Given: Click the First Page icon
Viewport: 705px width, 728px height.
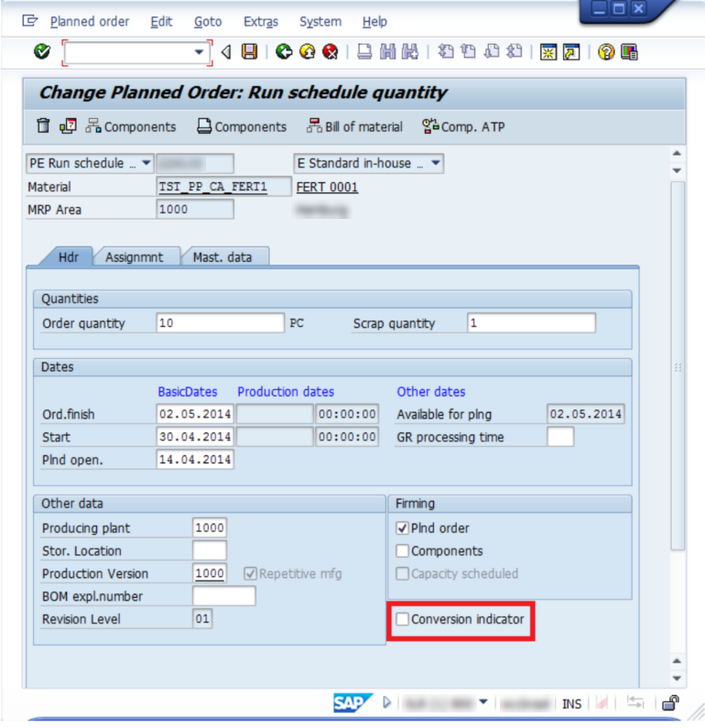Looking at the screenshot, I should click(x=446, y=51).
